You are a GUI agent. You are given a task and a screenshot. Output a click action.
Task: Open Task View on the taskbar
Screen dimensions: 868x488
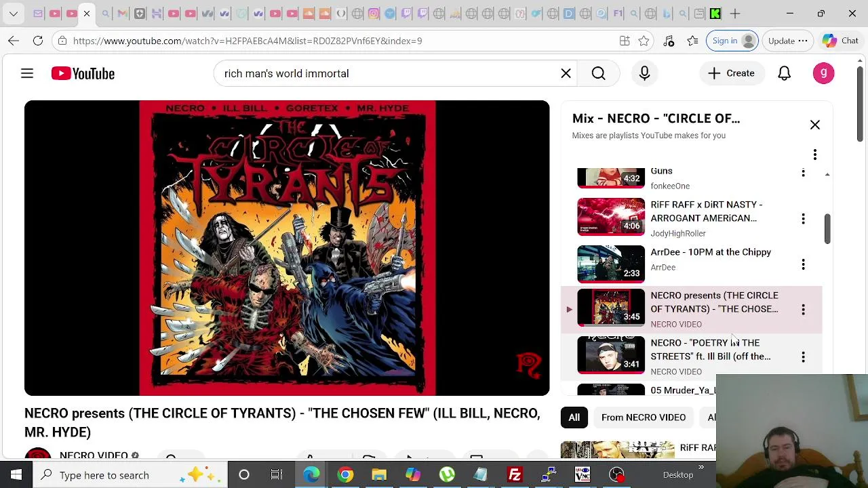point(277,475)
